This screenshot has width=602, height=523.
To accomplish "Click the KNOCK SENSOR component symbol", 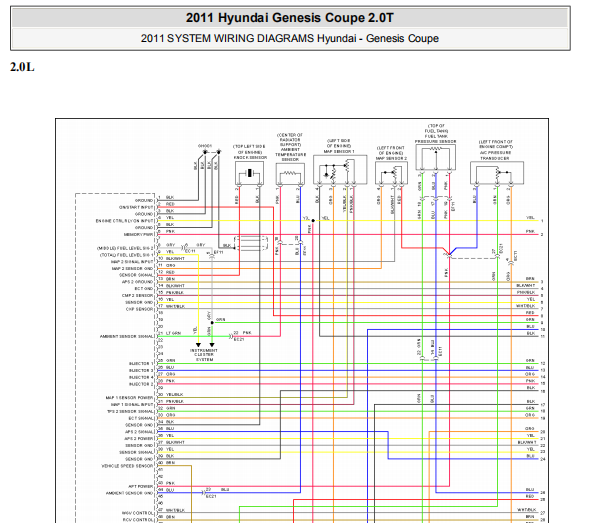I will point(250,173).
